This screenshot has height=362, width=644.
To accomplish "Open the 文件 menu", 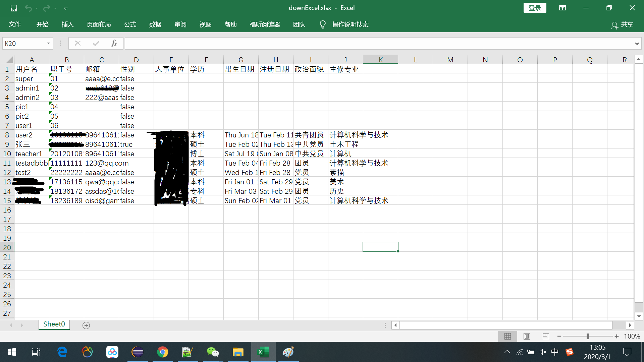I will pyautogui.click(x=15, y=24).
